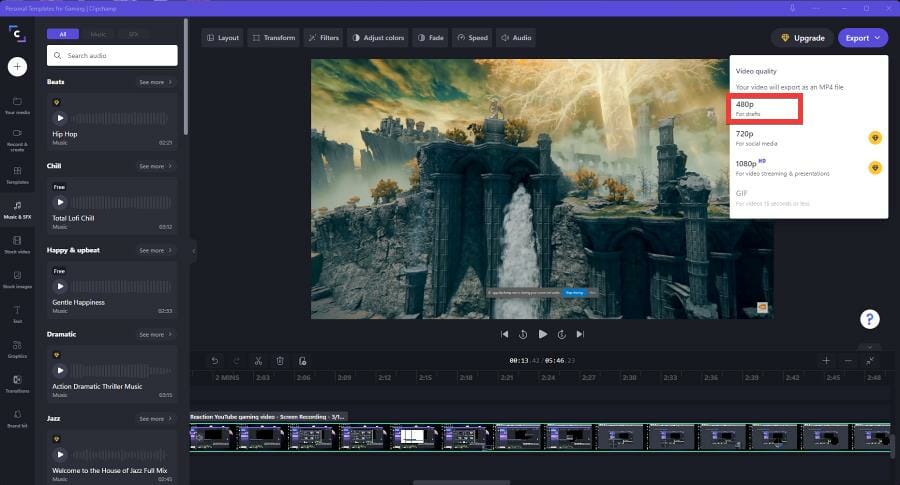Fit the timeline to the screen

(870, 360)
